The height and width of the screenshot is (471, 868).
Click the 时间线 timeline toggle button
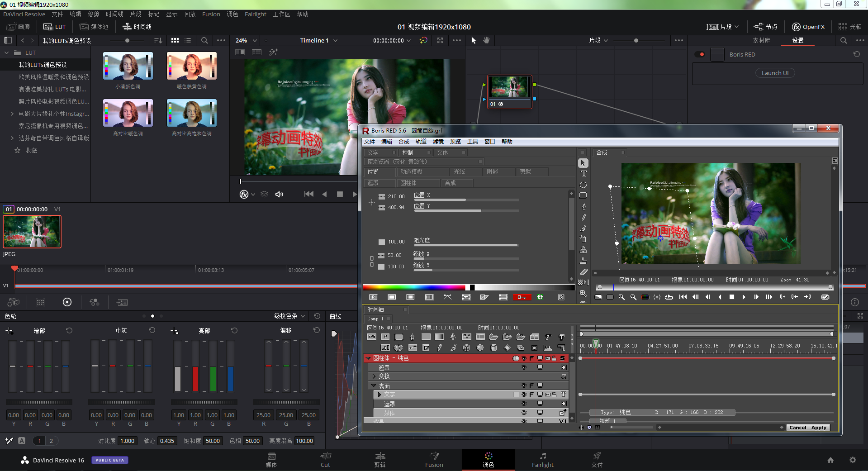tap(137, 27)
